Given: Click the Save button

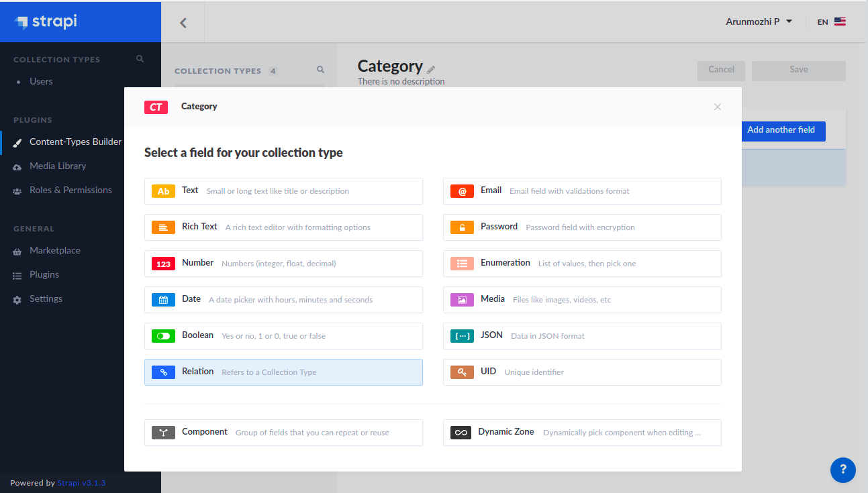Looking at the screenshot, I should click(x=799, y=70).
